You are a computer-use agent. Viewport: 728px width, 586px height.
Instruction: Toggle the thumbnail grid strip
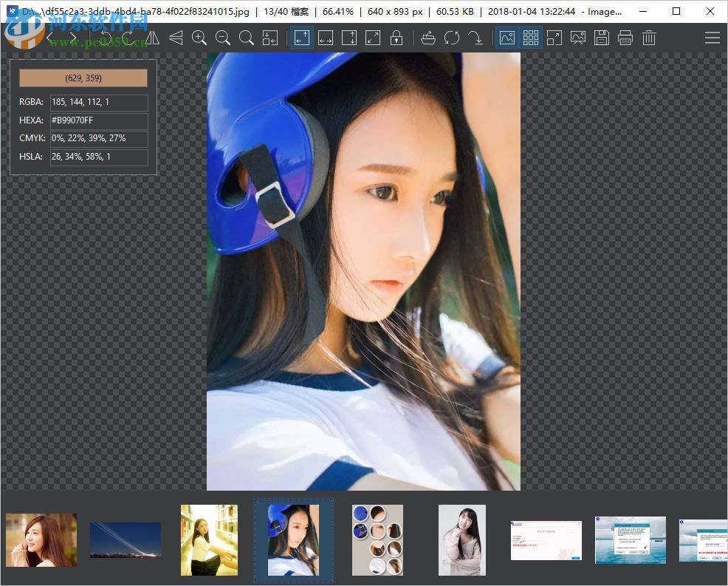[530, 37]
